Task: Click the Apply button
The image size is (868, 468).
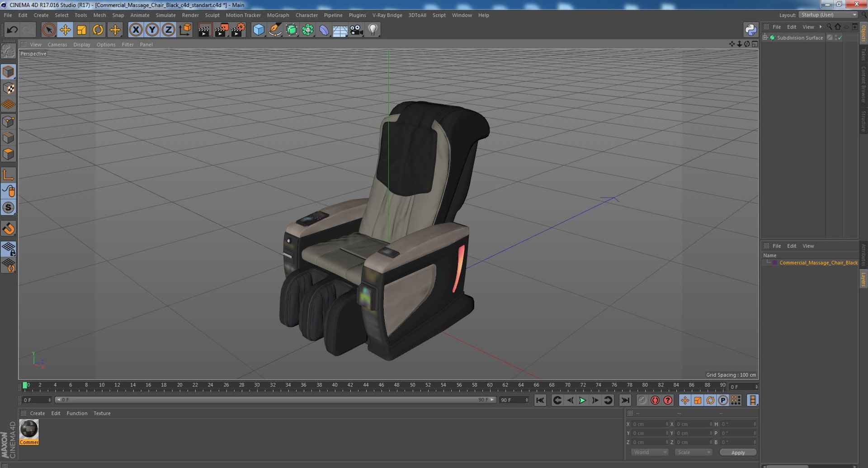Action: pyautogui.click(x=738, y=452)
